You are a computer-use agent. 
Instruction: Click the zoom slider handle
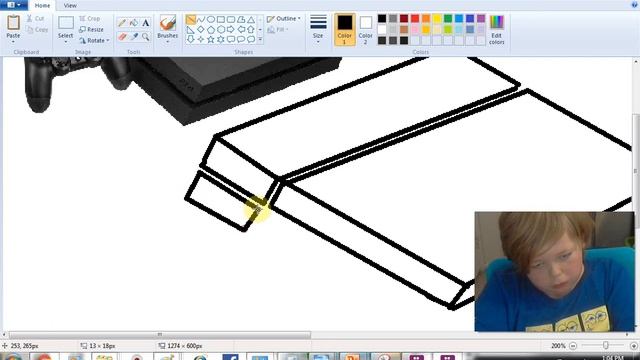pyautogui.click(x=606, y=346)
